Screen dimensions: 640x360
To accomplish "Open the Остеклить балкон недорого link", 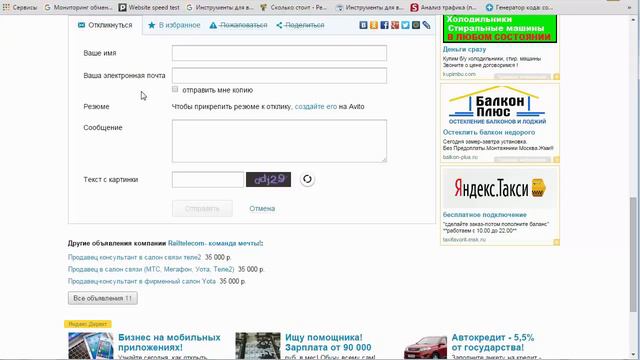I will point(489,133).
